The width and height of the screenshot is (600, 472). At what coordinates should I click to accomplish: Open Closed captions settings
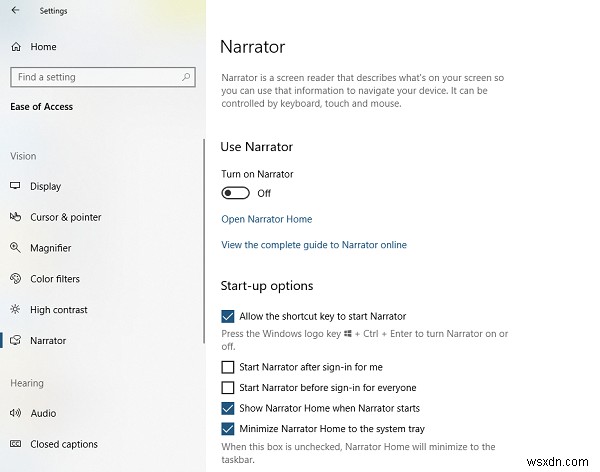[x=64, y=444]
